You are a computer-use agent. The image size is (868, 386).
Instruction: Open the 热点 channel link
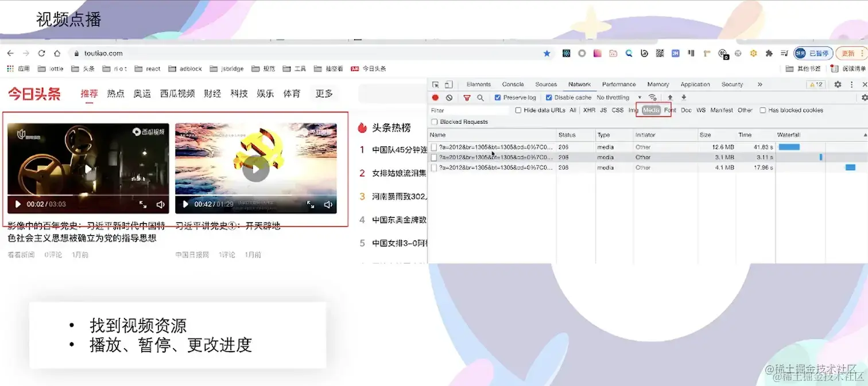[115, 93]
